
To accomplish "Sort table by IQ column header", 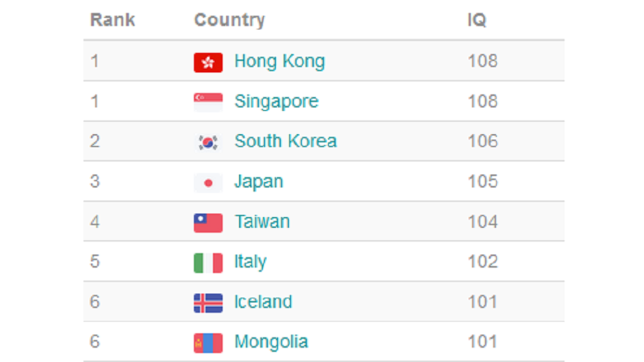I will click(477, 20).
